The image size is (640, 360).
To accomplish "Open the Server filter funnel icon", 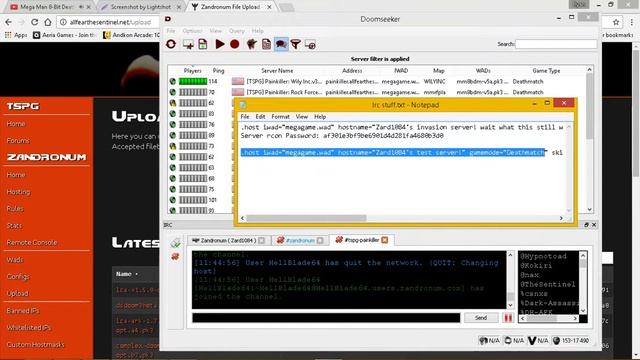I will pyautogui.click(x=296, y=44).
